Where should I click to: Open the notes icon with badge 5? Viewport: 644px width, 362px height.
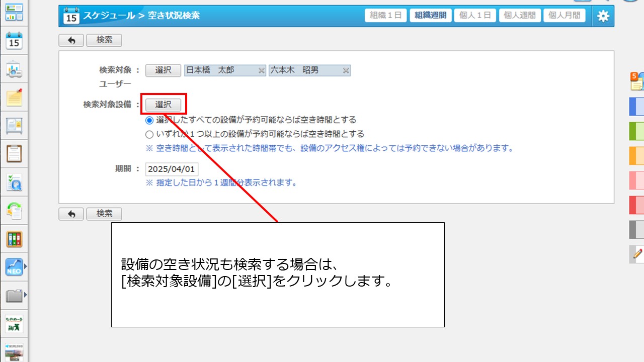[637, 81]
